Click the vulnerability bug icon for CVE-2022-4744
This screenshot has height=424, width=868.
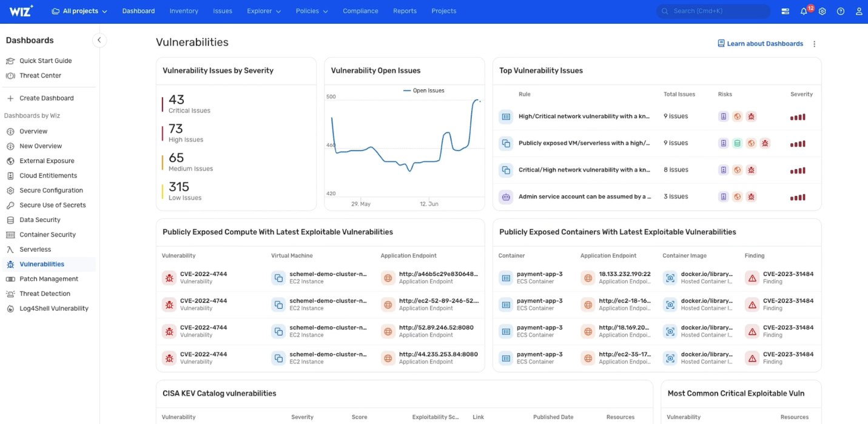169,277
